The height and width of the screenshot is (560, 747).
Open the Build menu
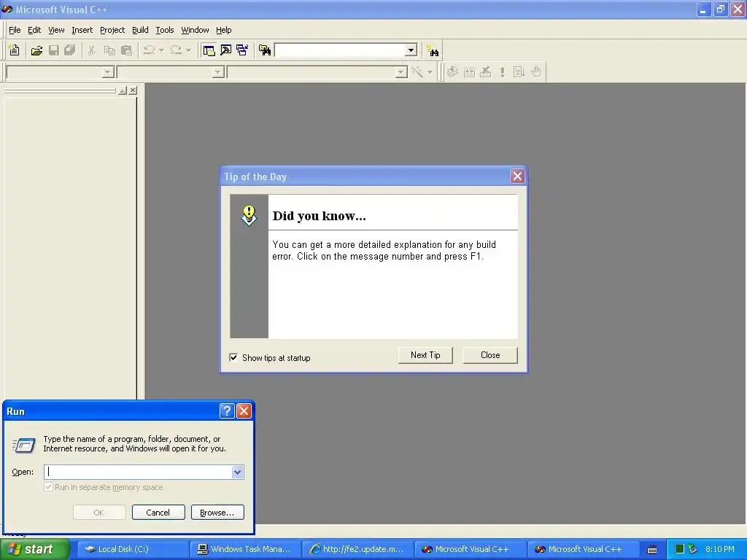tap(140, 30)
